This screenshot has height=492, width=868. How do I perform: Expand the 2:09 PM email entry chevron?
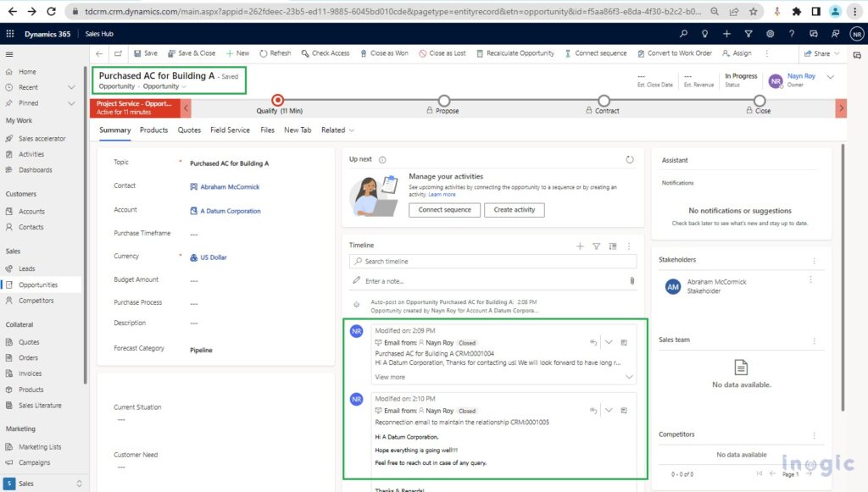(609, 342)
